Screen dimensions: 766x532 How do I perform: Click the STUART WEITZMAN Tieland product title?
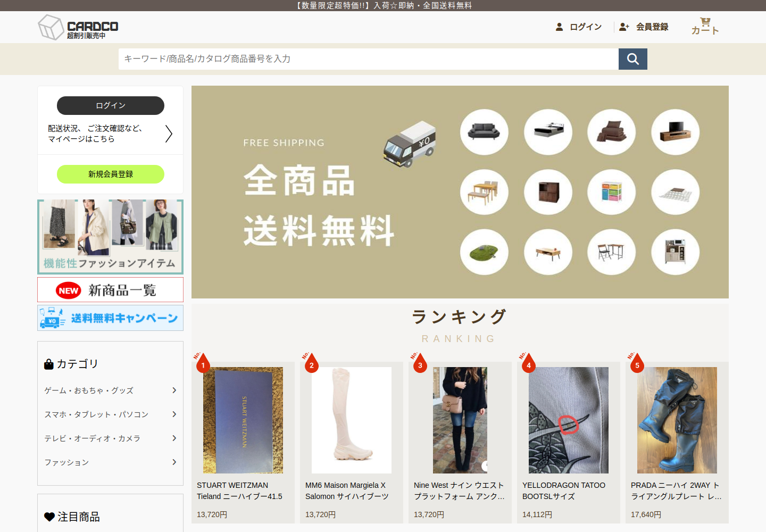(x=240, y=491)
